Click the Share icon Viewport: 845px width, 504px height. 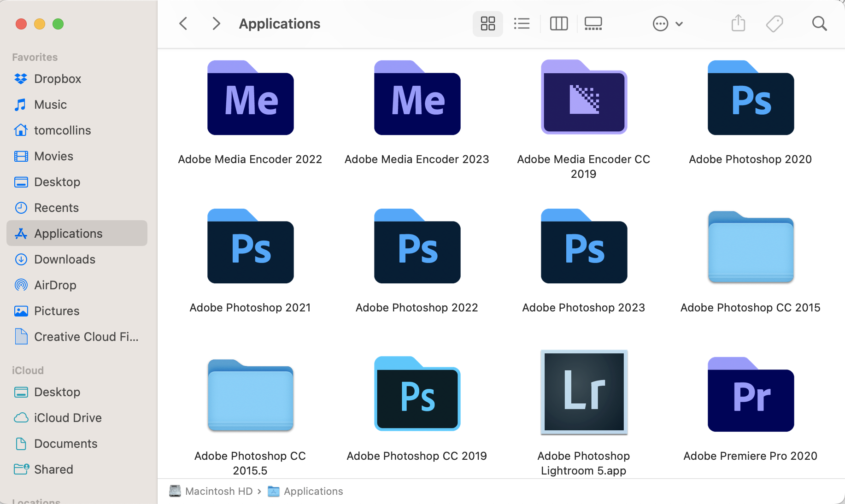pos(738,23)
